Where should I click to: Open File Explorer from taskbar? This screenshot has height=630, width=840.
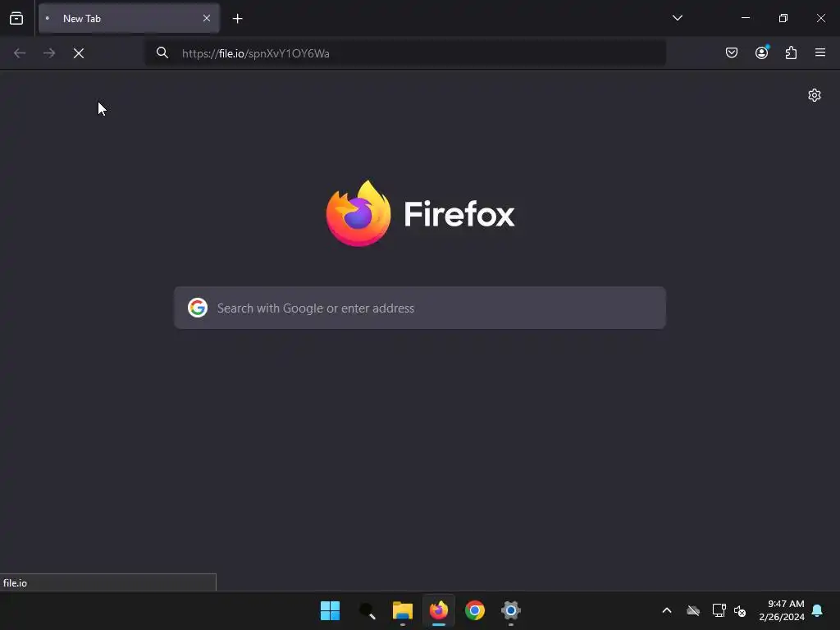(x=402, y=610)
